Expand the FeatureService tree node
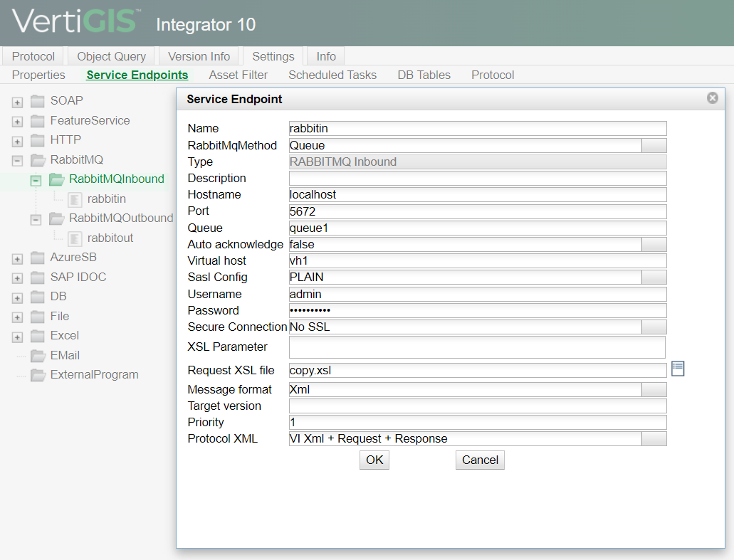 coord(17,122)
